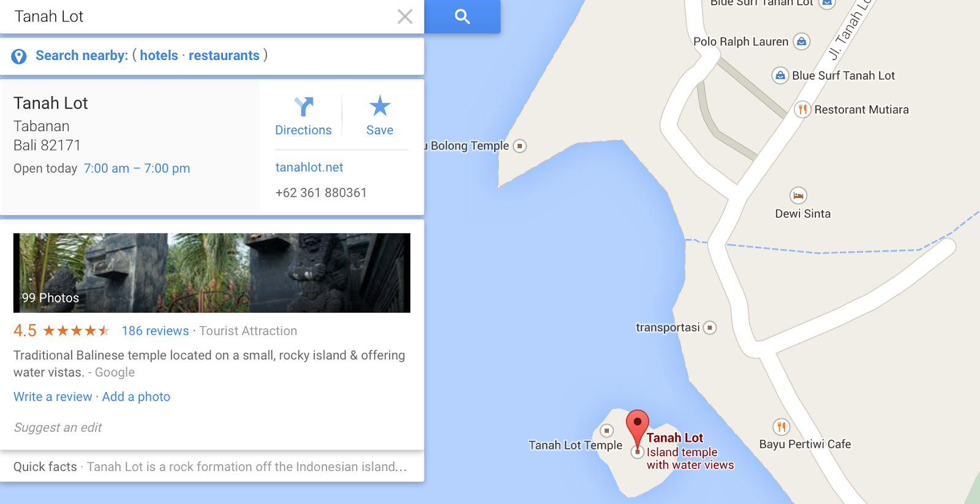Select the Bayu Pertiwi Cafe marker
The height and width of the screenshot is (504, 980).
[781, 427]
